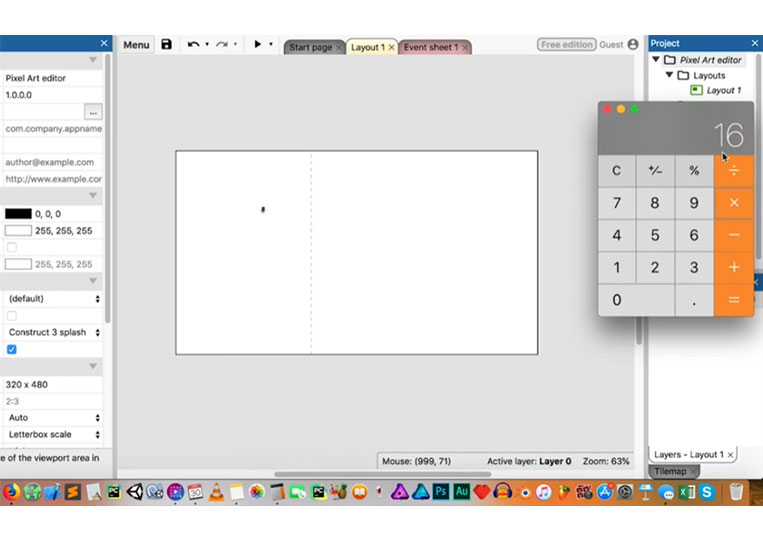Click the Free edition badge
Image resolution: width=763 pixels, height=541 pixels.
point(567,45)
